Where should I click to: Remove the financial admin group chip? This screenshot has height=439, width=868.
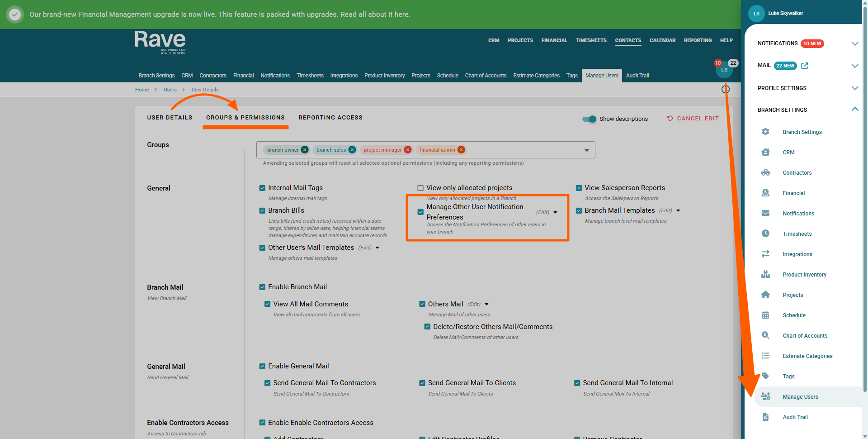[x=461, y=150]
